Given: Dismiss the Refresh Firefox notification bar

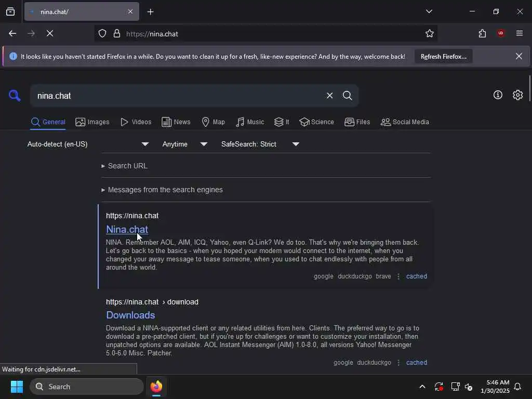Looking at the screenshot, I should click(519, 56).
